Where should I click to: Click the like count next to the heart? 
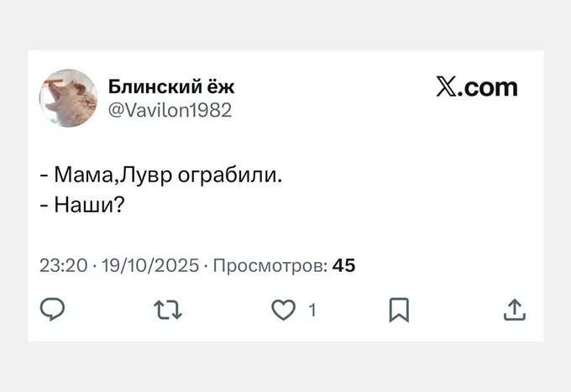coord(312,310)
